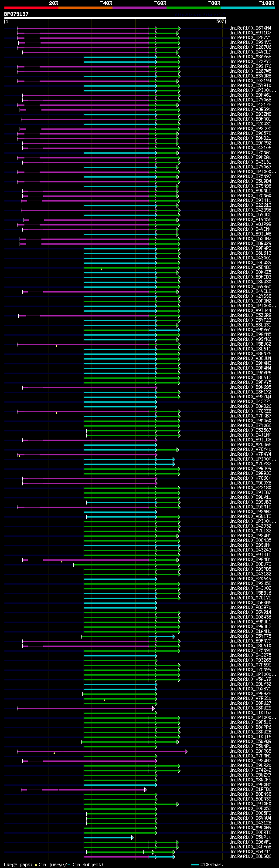Select label UniRef100_B3VDR8
The width and height of the screenshot is (279, 868).
[250, 76]
